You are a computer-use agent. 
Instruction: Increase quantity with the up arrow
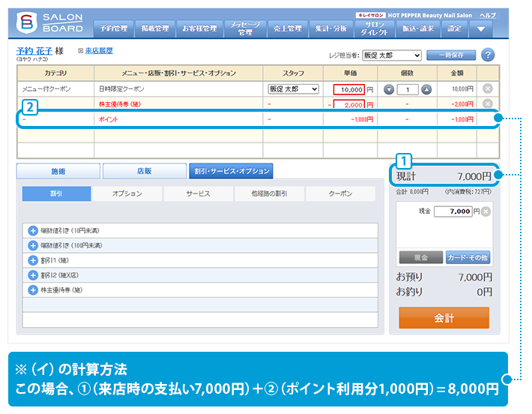pos(426,89)
